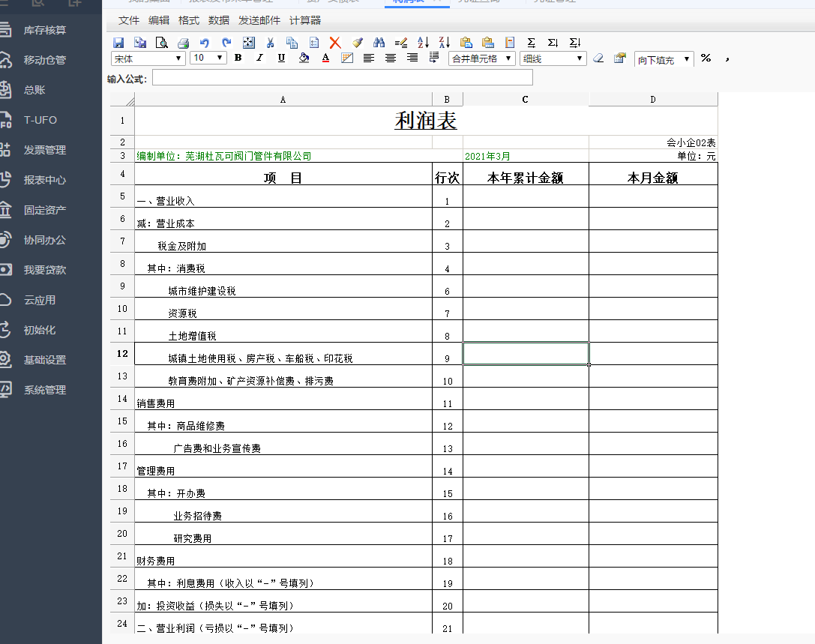Open the 计算器 menu
The image size is (815, 644).
(305, 20)
